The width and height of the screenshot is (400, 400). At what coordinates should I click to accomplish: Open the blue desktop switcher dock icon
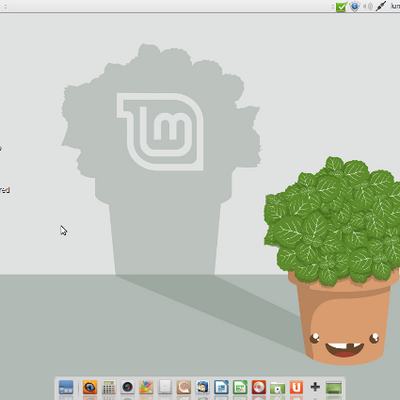pyautogui.click(x=66, y=387)
